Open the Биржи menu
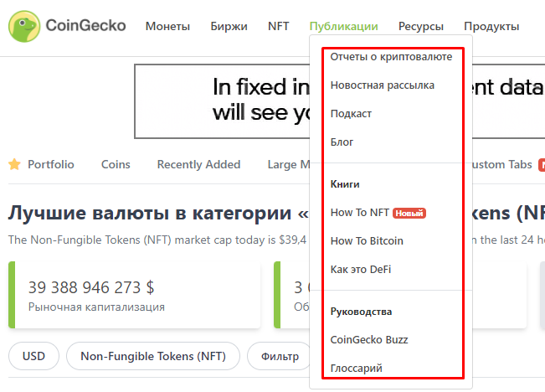The height and width of the screenshot is (392, 545). [x=229, y=26]
